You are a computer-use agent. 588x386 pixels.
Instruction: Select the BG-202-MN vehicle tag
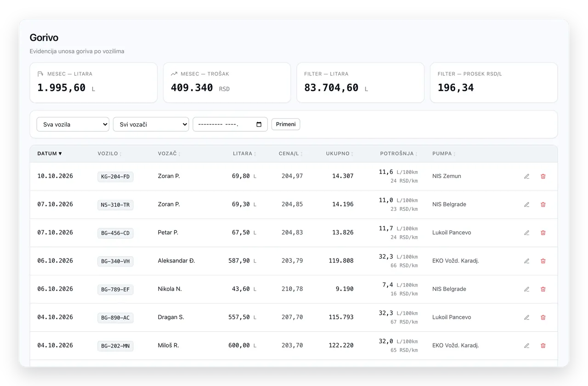click(115, 346)
